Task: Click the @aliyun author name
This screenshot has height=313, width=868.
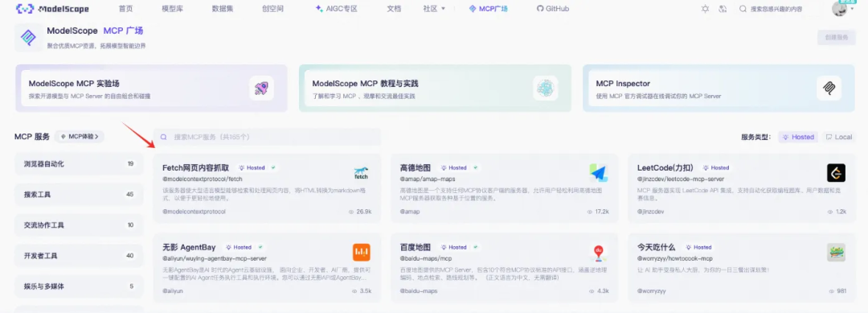Action: pos(173,290)
